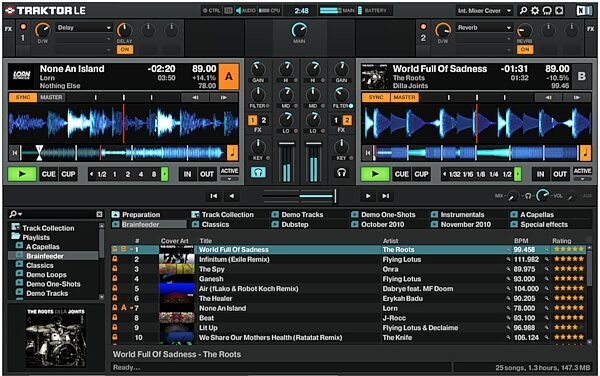600x376 pixels.
Task: Click browser search magnifier icon
Action: tap(13, 214)
